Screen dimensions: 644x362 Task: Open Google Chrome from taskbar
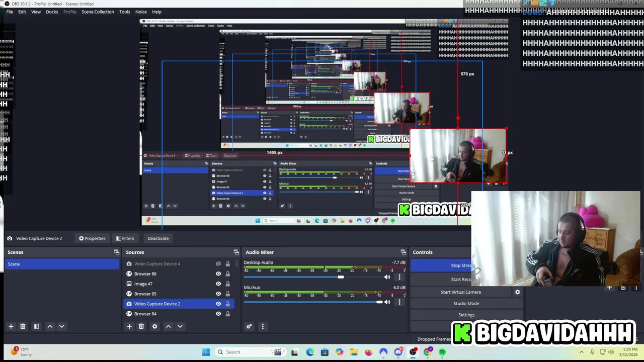(428, 352)
